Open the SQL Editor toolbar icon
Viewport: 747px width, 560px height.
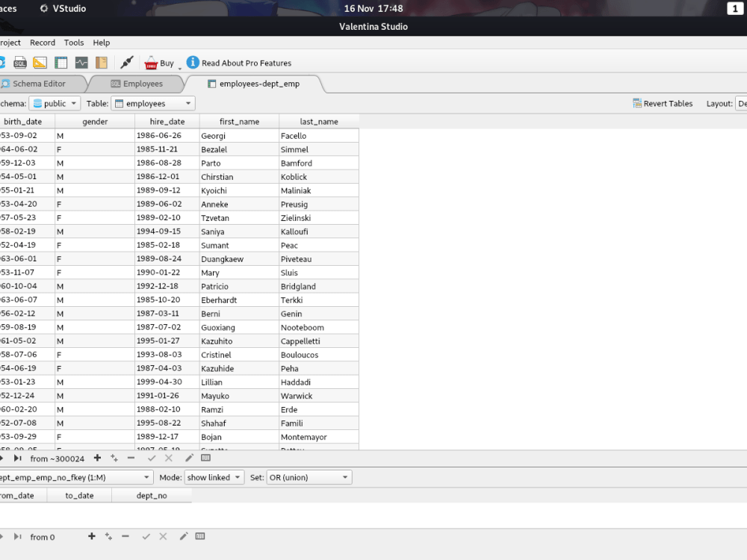20,63
